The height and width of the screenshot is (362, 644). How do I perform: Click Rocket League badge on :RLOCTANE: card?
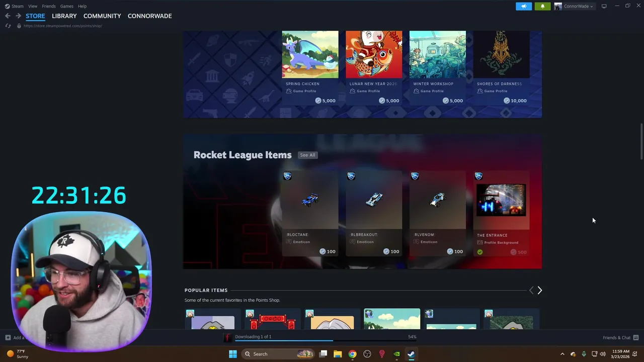coord(287,176)
